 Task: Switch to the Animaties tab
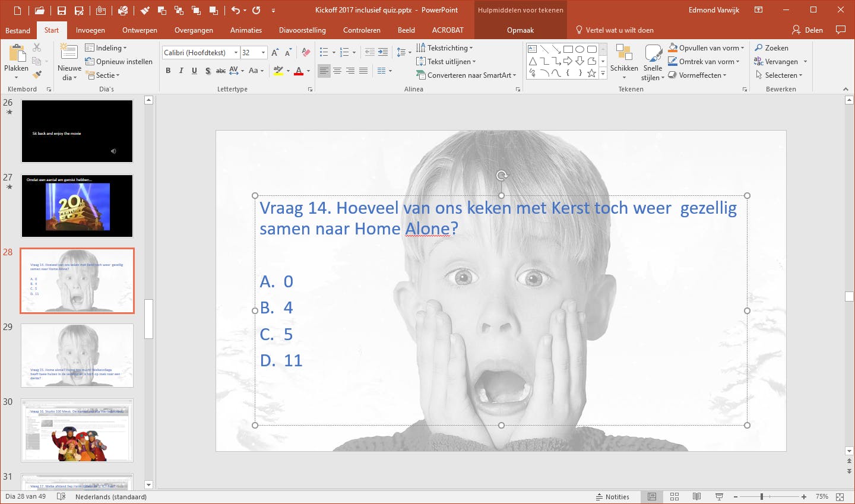click(x=246, y=30)
